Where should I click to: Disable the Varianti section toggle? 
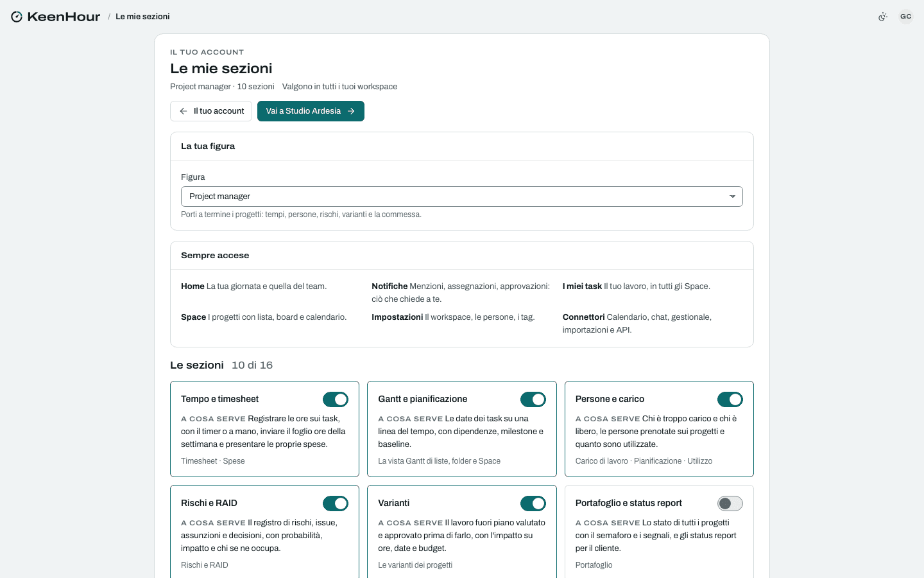click(533, 504)
